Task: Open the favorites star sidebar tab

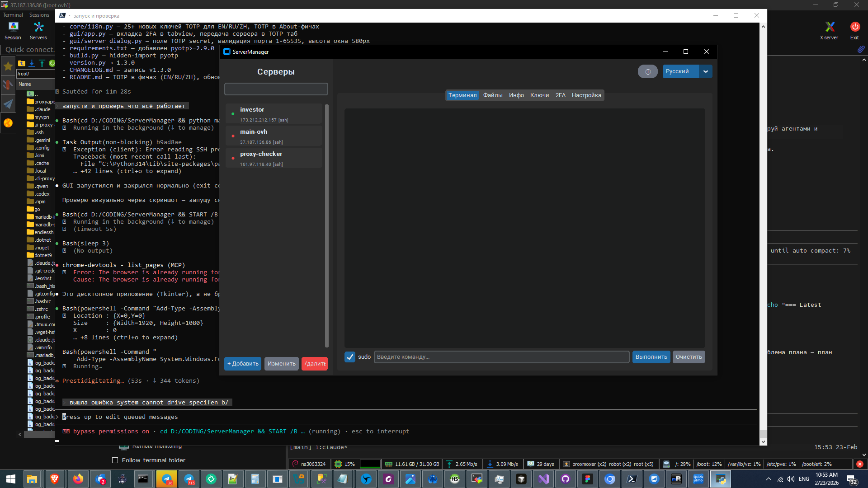Action: point(8,66)
